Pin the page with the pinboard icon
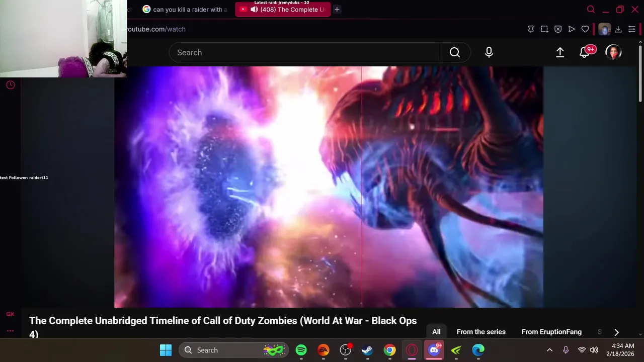This screenshot has width=644, height=362. click(x=531, y=29)
